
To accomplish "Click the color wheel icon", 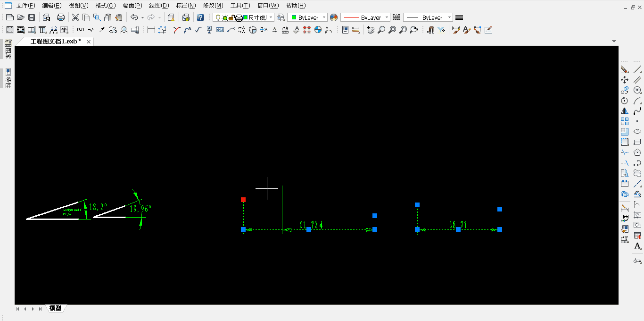I will click(334, 17).
